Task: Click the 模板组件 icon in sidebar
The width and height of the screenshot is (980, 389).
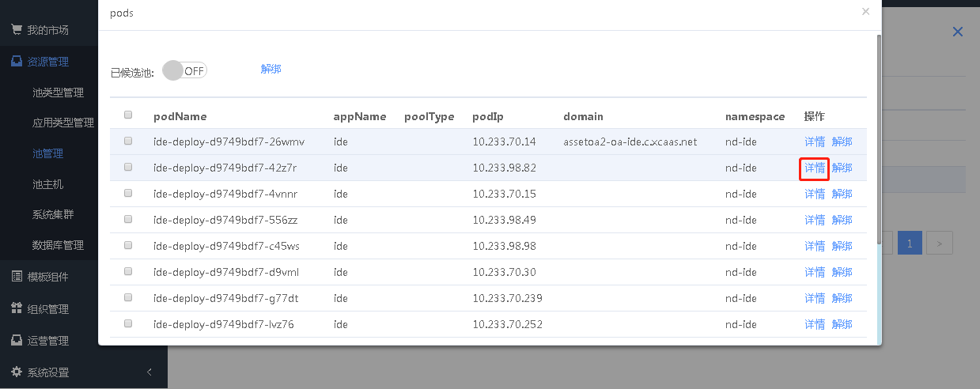Action: coord(16,277)
